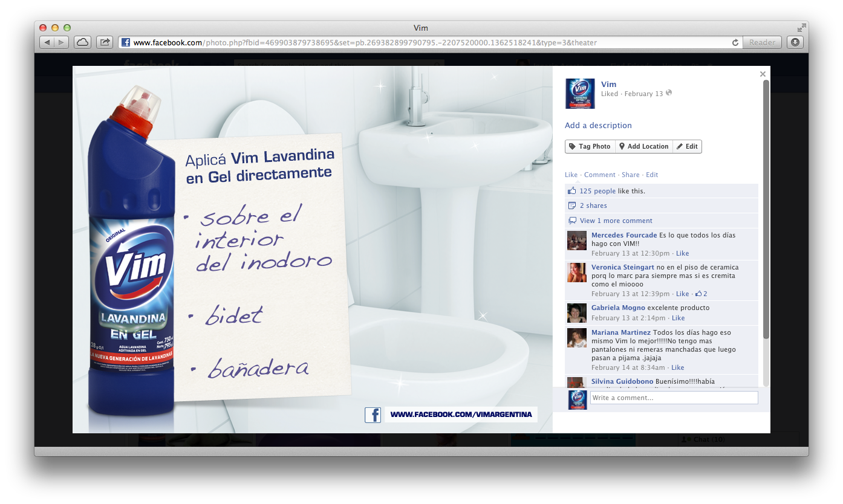Expand View 1 more comment
843x504 pixels.
[616, 221]
